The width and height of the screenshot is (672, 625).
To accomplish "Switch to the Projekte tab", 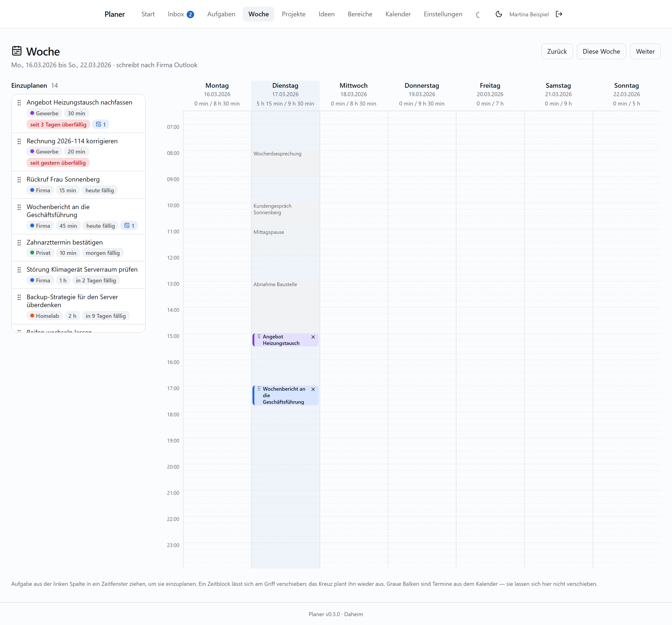I will point(294,14).
